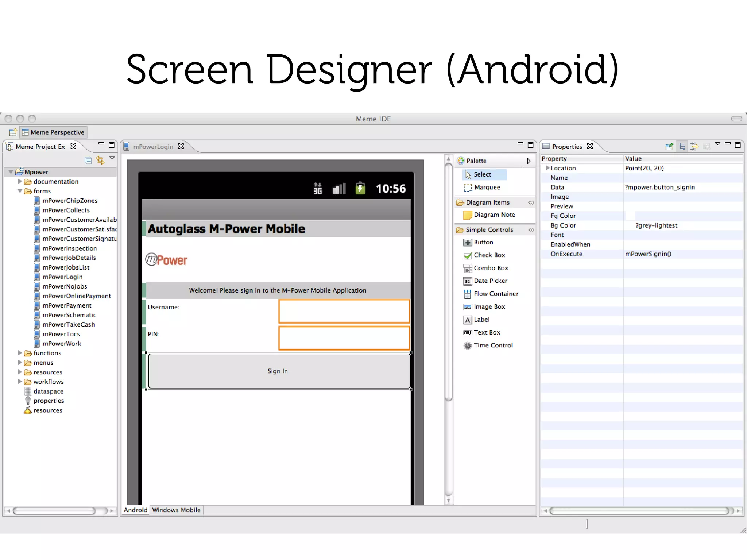Pick the Combo Box control

coord(485,268)
